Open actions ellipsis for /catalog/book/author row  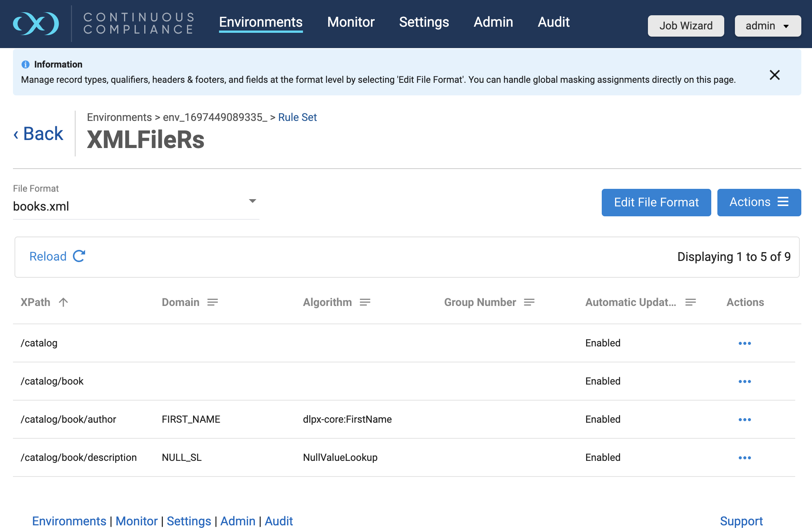point(744,420)
